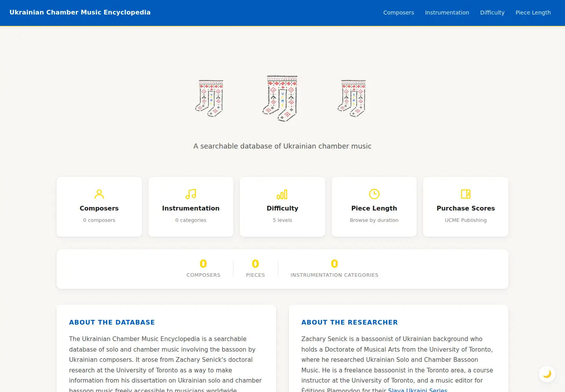Click the ABOUT THE RESEARCHER heading
The height and width of the screenshot is (392, 565).
pos(350,322)
